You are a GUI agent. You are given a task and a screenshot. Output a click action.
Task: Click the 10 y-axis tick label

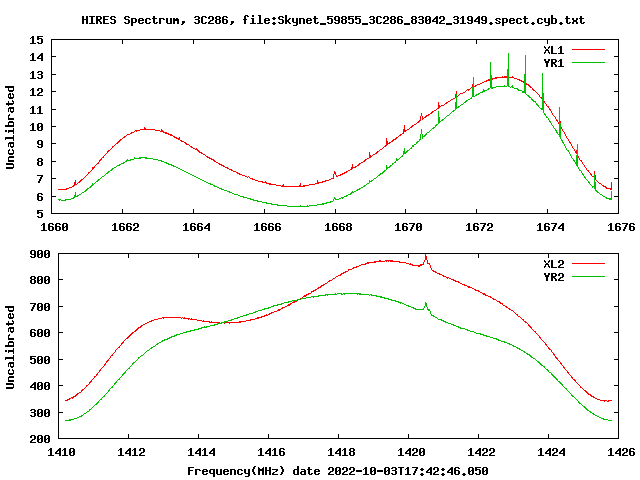click(x=36, y=127)
